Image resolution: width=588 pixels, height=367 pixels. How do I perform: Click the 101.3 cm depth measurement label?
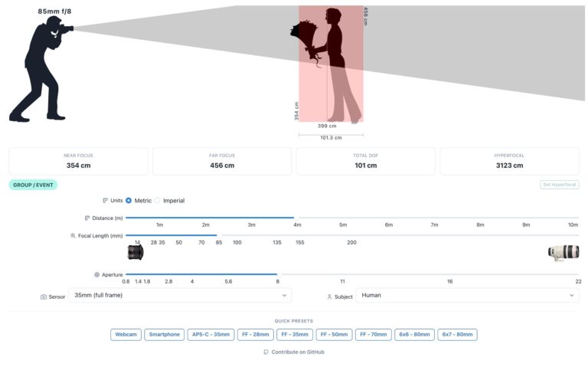[x=331, y=138]
